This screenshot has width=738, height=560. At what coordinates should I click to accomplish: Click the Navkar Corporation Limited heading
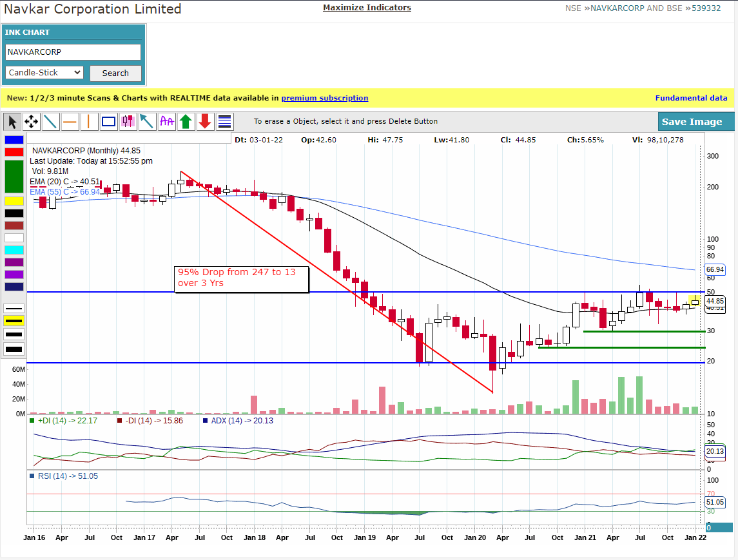[93, 9]
